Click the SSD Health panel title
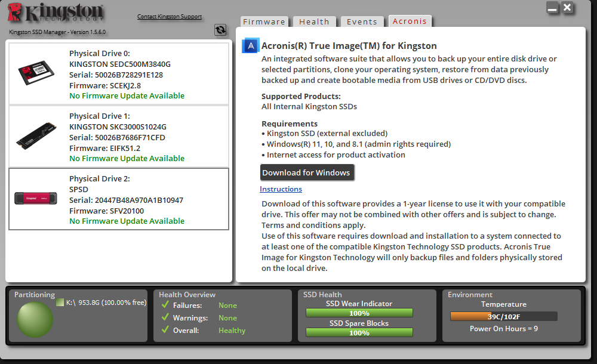The width and height of the screenshot is (597, 364). pyautogui.click(x=322, y=295)
